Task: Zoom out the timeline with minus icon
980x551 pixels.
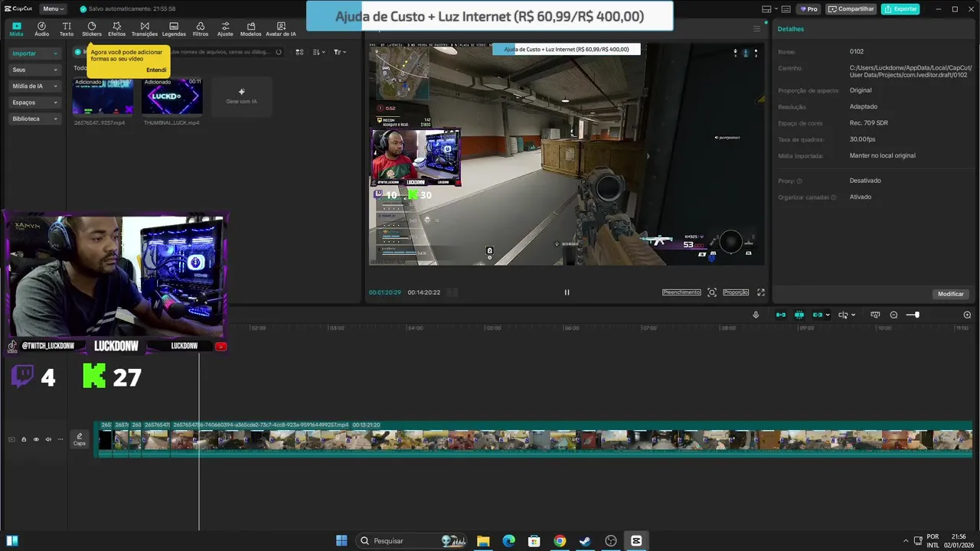Action: [x=893, y=315]
